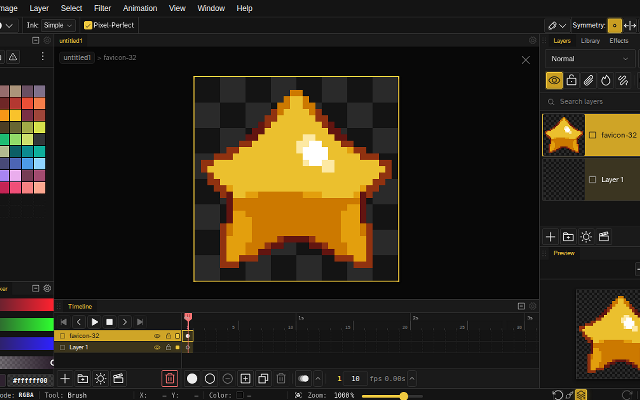Viewport: 640px width, 400px height.
Task: Add a group folder from the Timeline toolbar
Action: click(83, 379)
